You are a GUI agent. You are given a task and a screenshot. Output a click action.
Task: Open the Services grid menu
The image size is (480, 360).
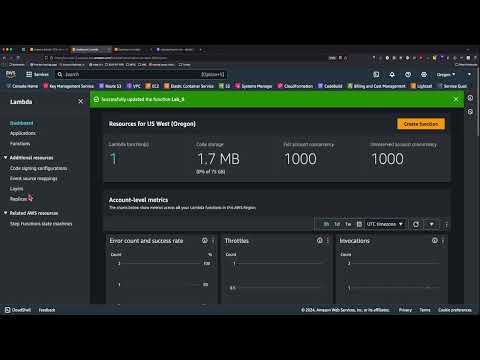(x=37, y=75)
